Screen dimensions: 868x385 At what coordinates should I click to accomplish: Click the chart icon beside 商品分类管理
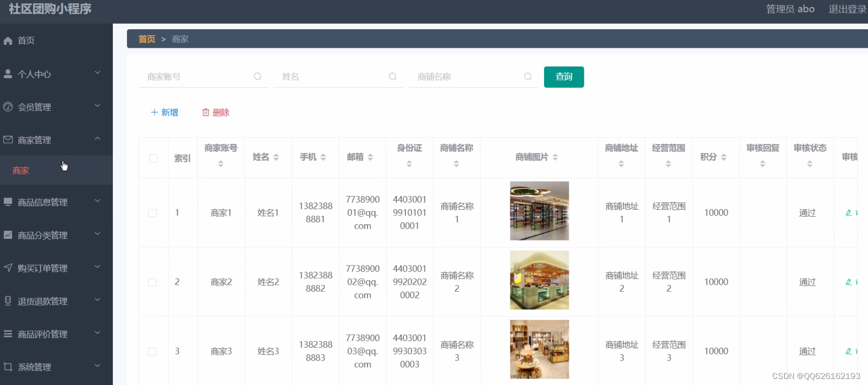tap(8, 235)
